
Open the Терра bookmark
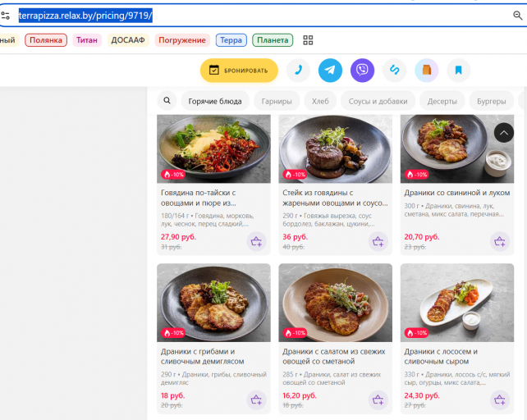(x=231, y=40)
